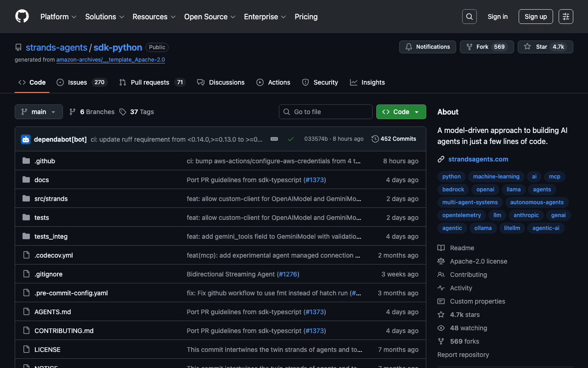The width and height of the screenshot is (588, 368).
Task: Click the GitHub logo icon
Action: point(22,17)
